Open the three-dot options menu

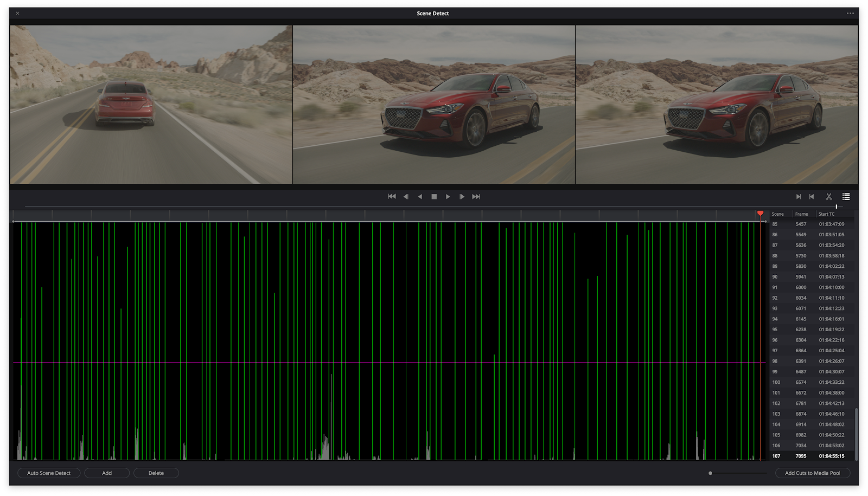click(850, 14)
